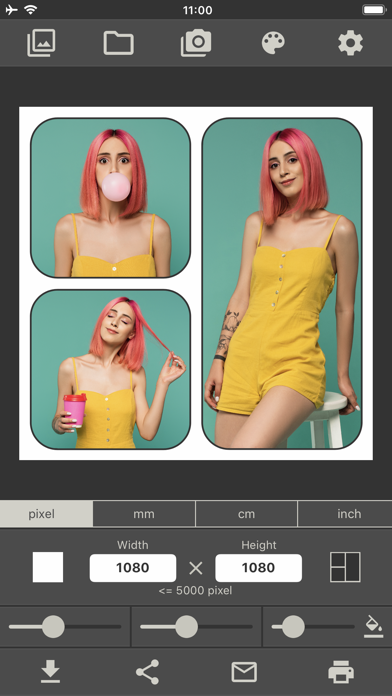Select the pink cup photo frame
Screen dimensions: 392x696
(111, 369)
